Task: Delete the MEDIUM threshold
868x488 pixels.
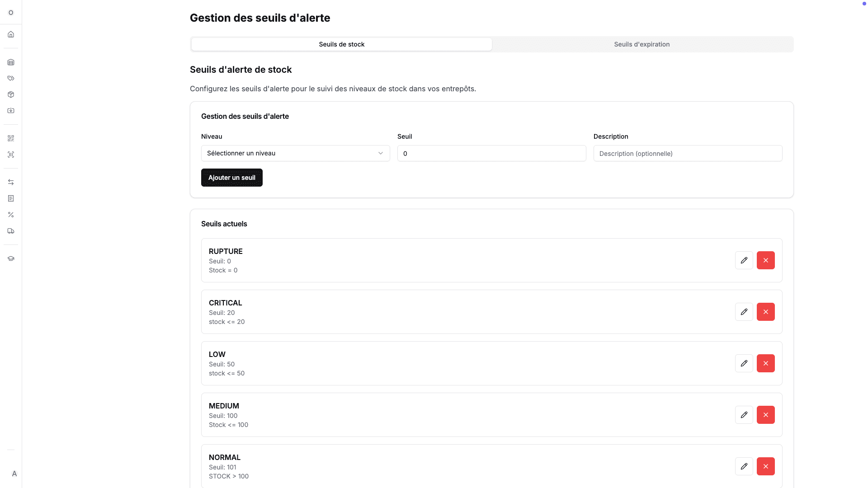Action: coord(765,415)
